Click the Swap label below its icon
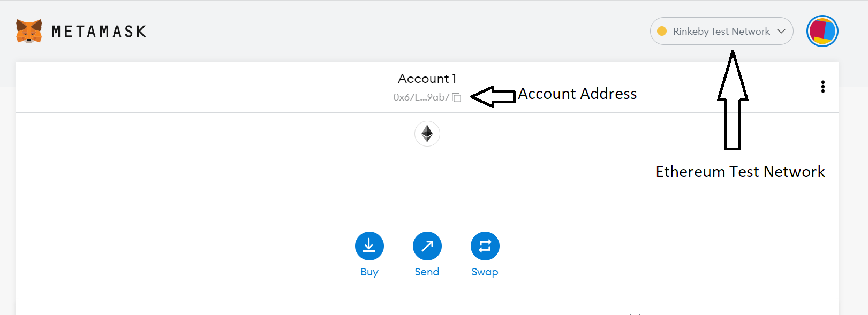This screenshot has width=868, height=315. pos(485,272)
